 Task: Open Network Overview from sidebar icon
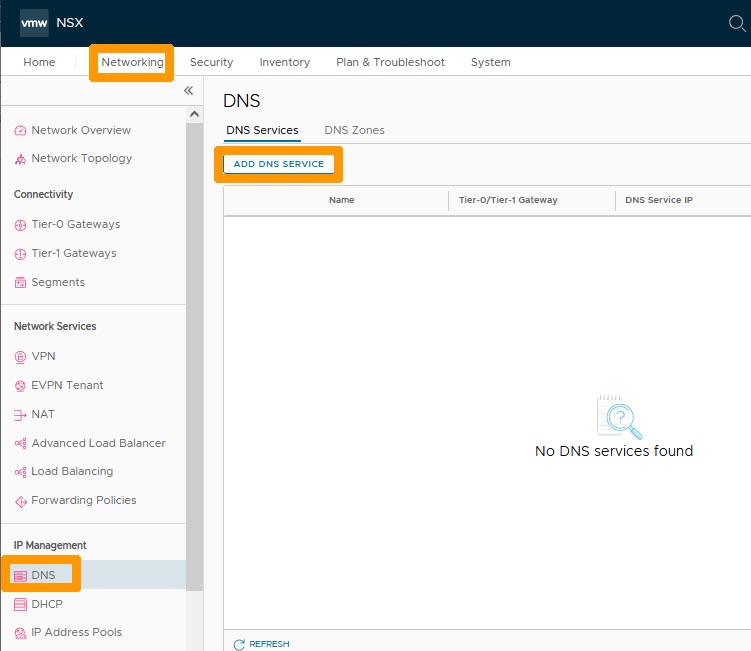20,130
